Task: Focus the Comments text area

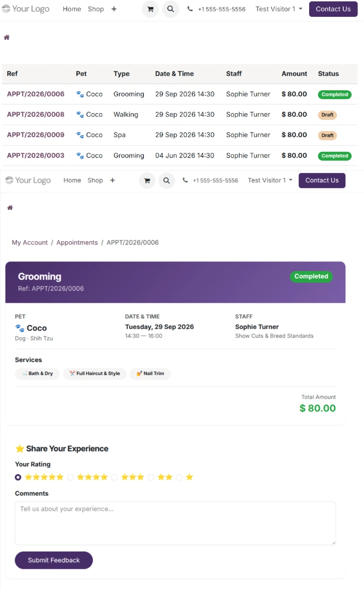Action: point(175,523)
